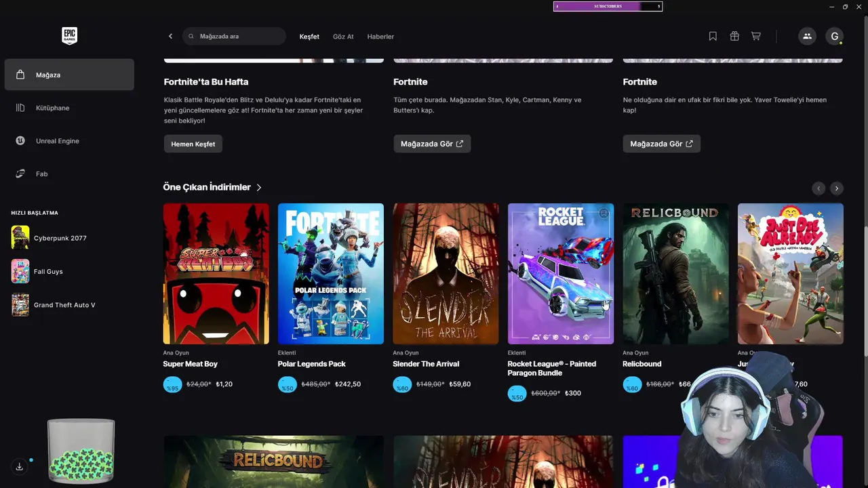Open the friends list icon
The width and height of the screenshot is (868, 488).
pos(807,36)
